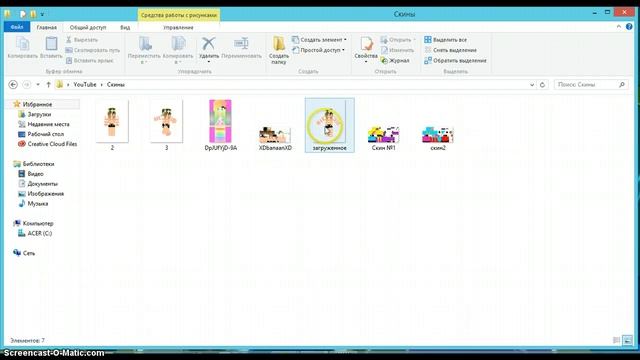640x360 pixels.
Task: Click the Back navigation arrow
Action: [x=13, y=84]
